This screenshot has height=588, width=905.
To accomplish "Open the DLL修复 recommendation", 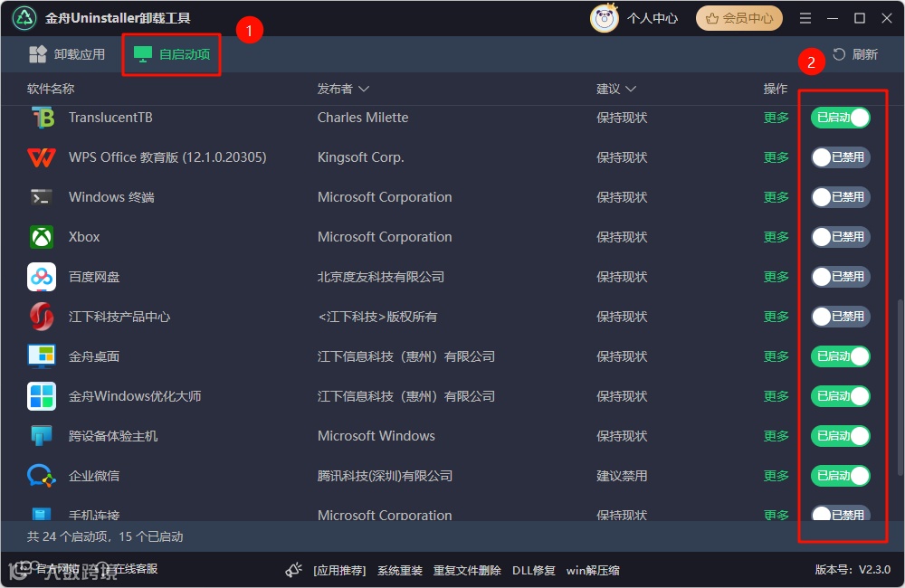I will pyautogui.click(x=534, y=571).
